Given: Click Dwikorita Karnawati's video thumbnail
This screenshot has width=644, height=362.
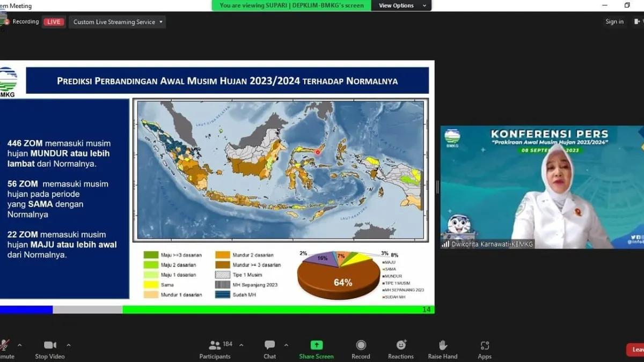Looking at the screenshot, I should tap(542, 187).
